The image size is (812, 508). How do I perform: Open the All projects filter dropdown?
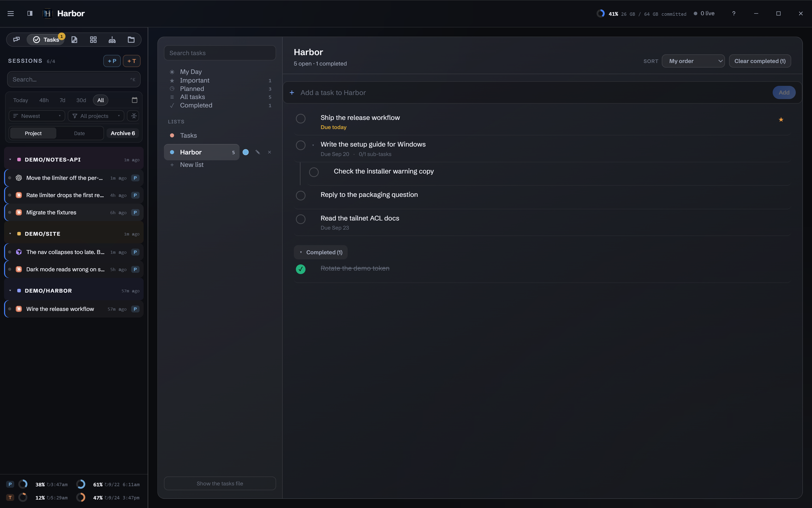tap(96, 116)
